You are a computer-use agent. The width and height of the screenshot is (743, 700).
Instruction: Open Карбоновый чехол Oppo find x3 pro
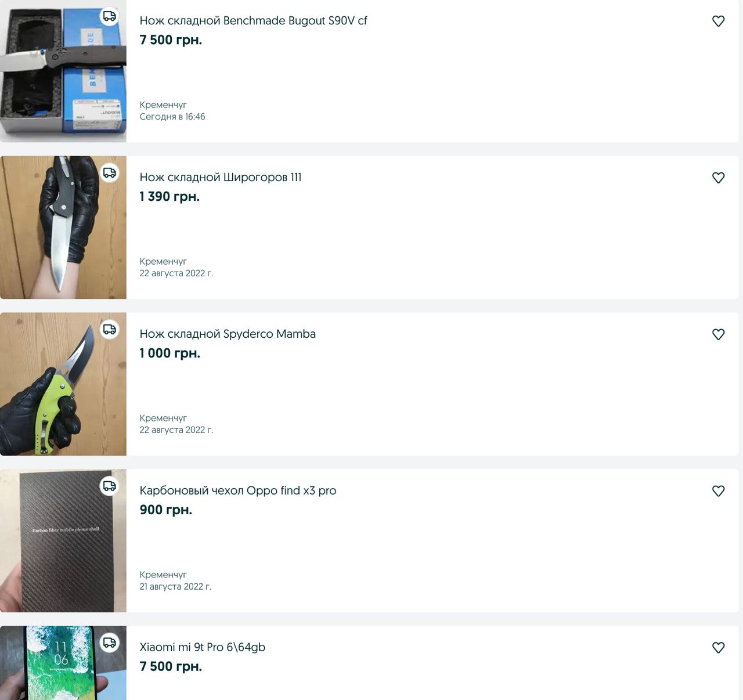point(238,491)
